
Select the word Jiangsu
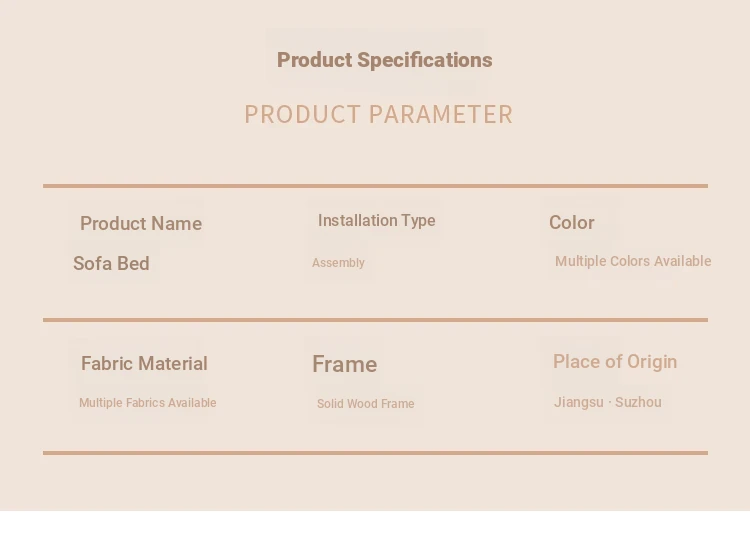coord(578,402)
